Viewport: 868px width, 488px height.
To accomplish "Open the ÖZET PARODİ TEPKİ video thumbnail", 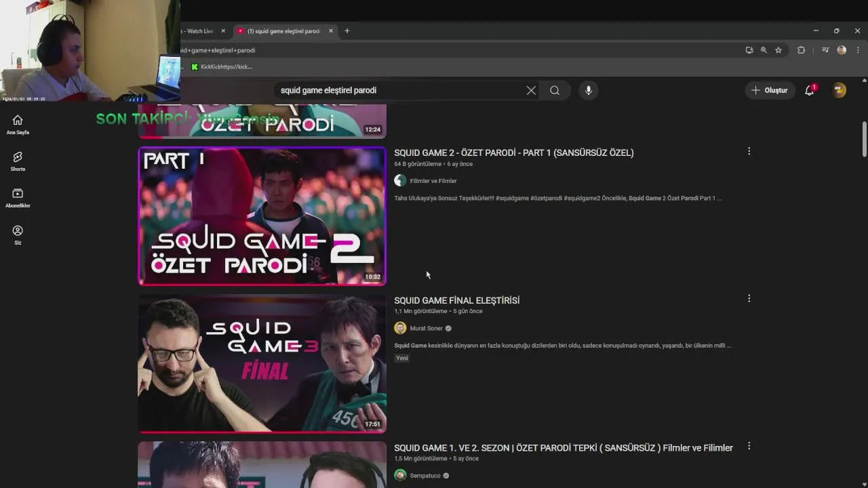I will point(262,465).
